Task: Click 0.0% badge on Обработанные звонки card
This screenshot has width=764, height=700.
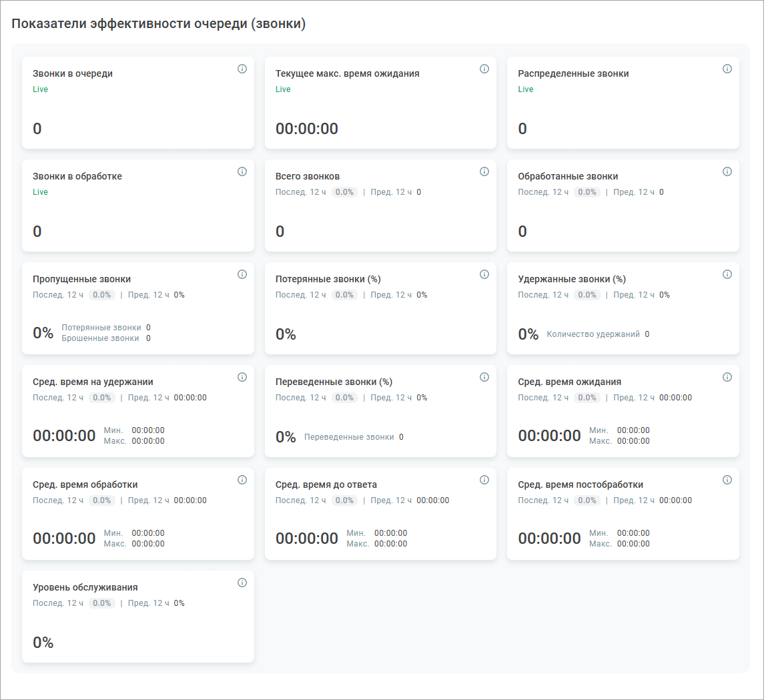Action: (x=587, y=192)
